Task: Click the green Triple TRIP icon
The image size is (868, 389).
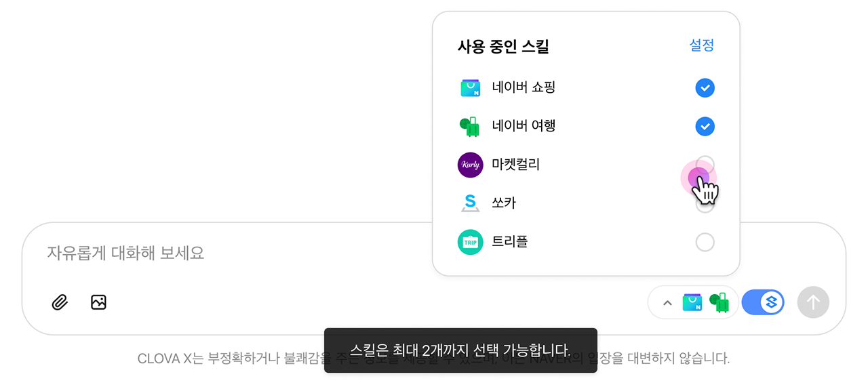Action: pos(471,242)
